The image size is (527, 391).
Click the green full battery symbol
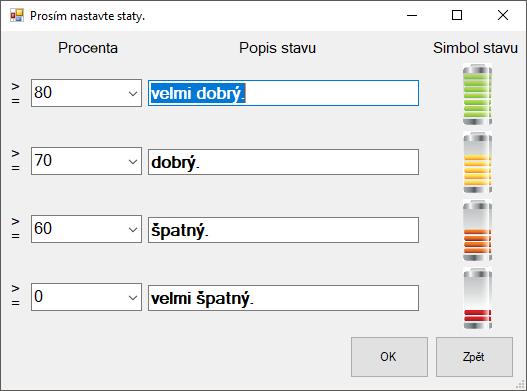tap(477, 94)
